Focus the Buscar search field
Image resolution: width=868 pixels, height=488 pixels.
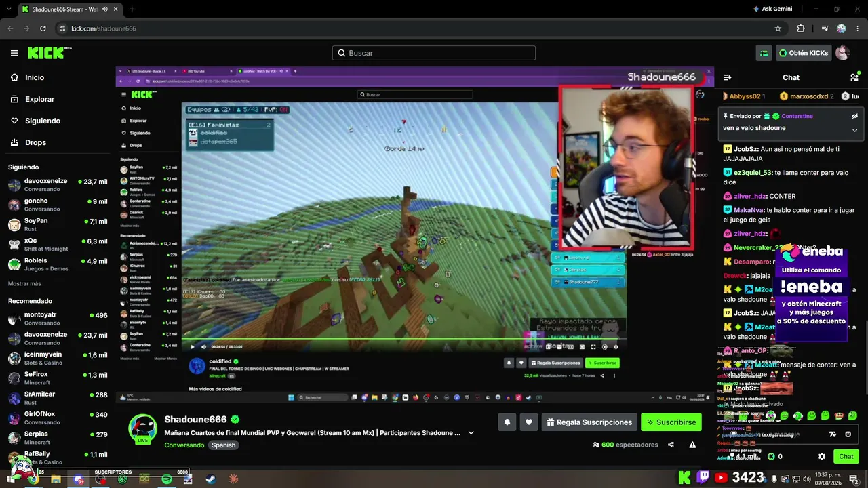tap(434, 53)
